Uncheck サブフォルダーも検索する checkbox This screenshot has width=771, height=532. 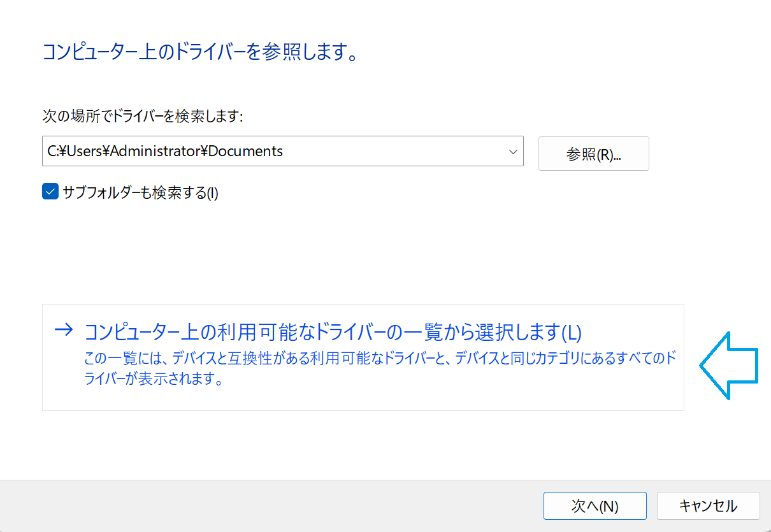tap(50, 192)
